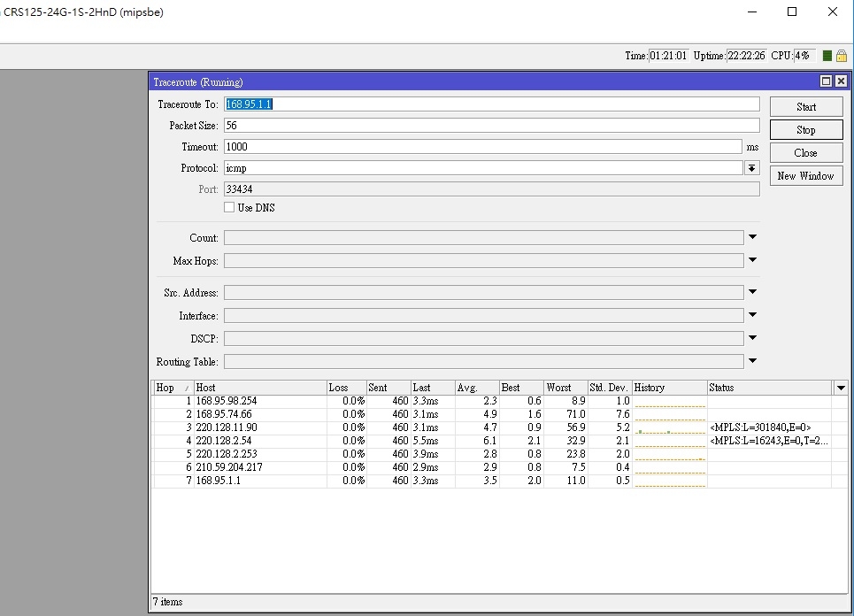Click the worst value 56.9
Screen dimensions: 854x616
point(576,427)
